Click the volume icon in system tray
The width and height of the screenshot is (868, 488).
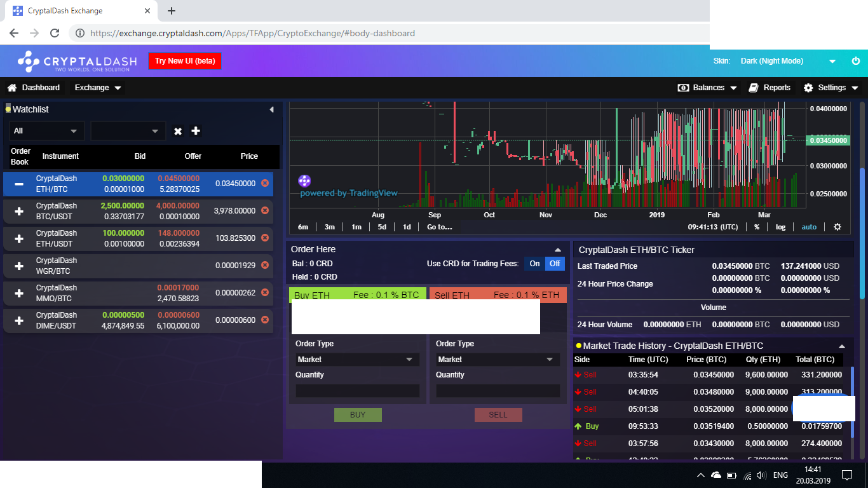[761, 475]
